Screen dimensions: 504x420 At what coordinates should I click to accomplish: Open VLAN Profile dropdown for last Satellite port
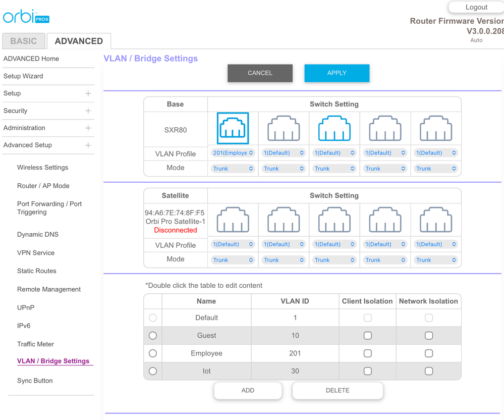point(436,244)
